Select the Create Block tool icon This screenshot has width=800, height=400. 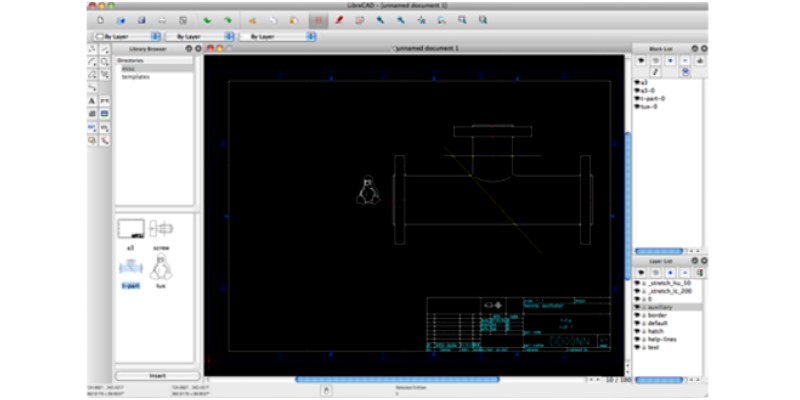(92, 140)
